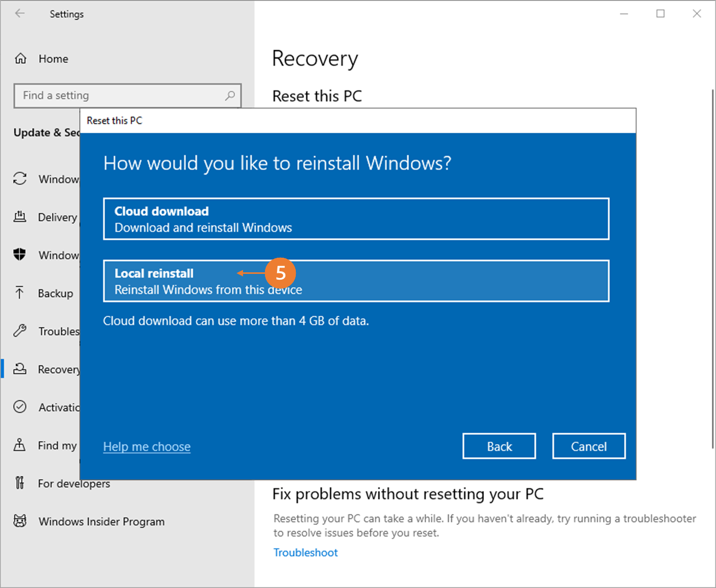Focus the Find a setting search box

[128, 96]
